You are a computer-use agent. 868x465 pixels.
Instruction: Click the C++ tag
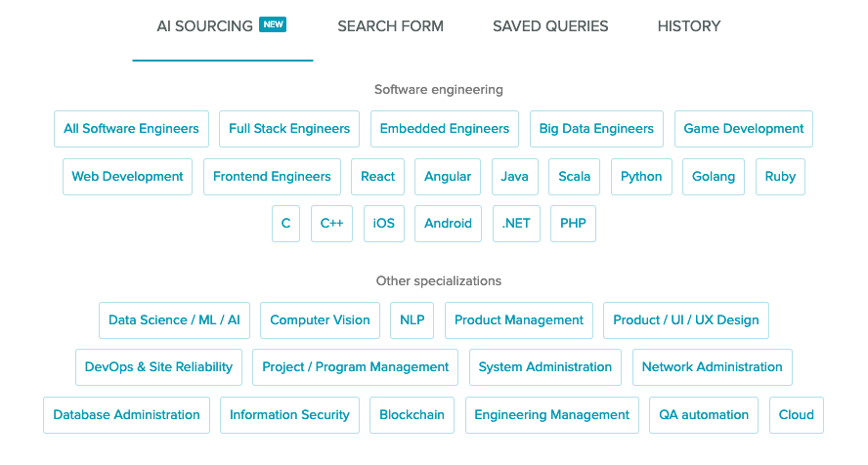point(331,224)
